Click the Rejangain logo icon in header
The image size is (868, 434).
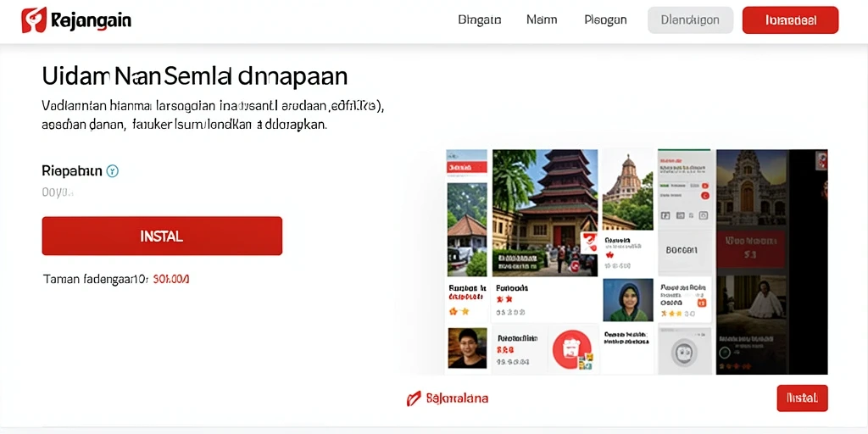pos(34,20)
